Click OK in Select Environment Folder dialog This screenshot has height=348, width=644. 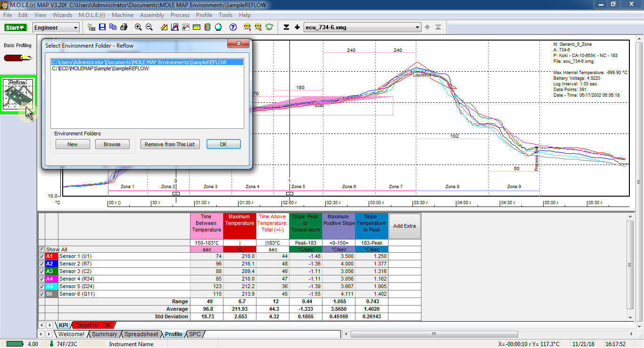[223, 144]
